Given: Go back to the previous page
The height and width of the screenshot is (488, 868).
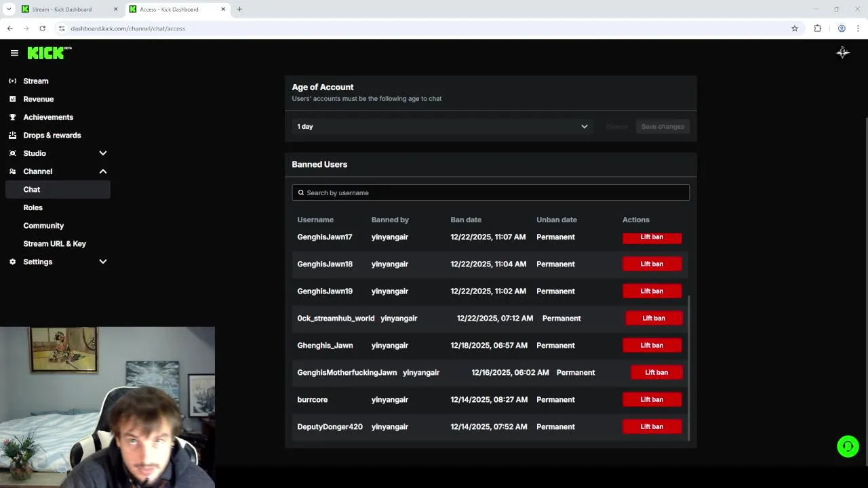Looking at the screenshot, I should pyautogui.click(x=9, y=28).
